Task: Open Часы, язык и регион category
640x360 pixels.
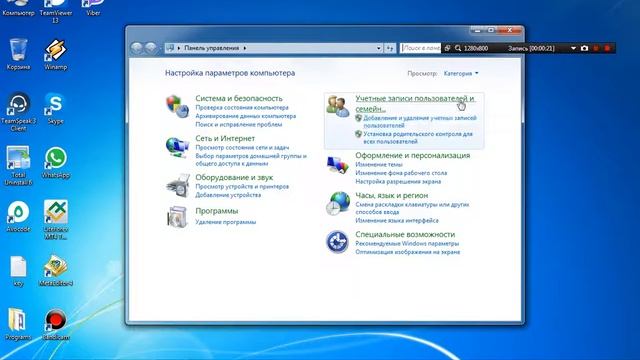Action: click(392, 196)
